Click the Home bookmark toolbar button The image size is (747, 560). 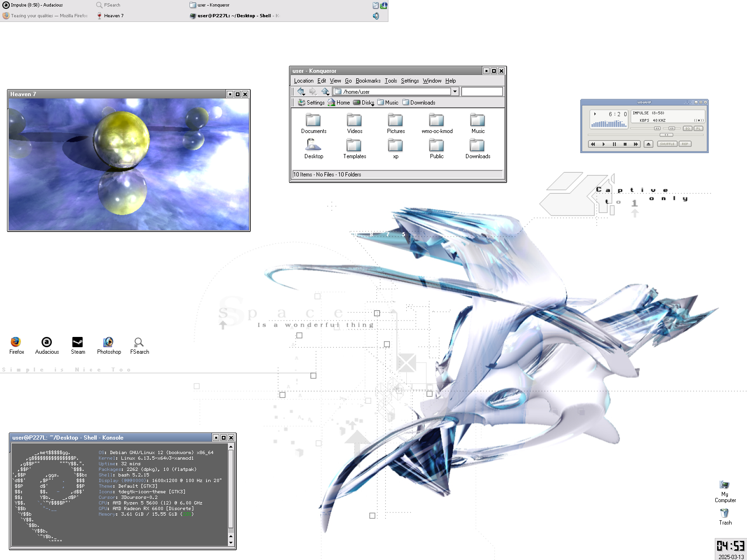point(339,103)
